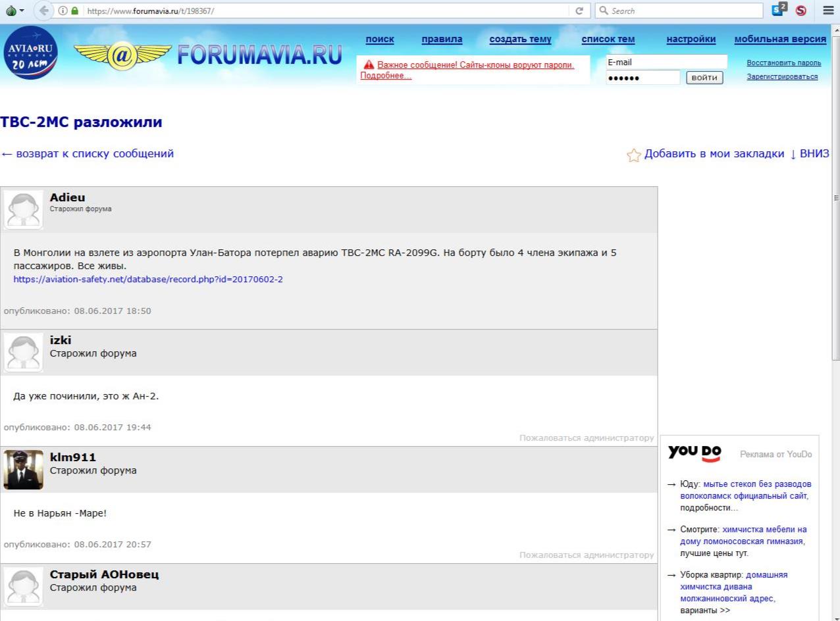Click the войти login button
The height and width of the screenshot is (621, 840).
coord(704,78)
